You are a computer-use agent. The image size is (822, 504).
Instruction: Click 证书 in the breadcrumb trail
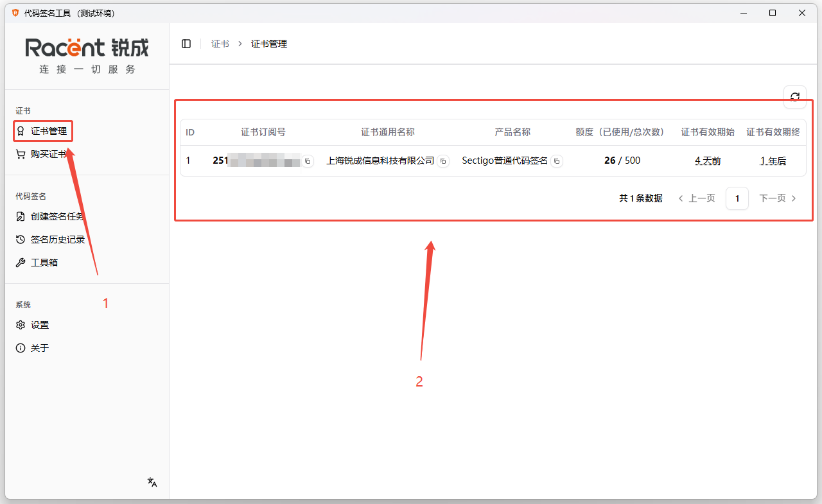point(220,43)
